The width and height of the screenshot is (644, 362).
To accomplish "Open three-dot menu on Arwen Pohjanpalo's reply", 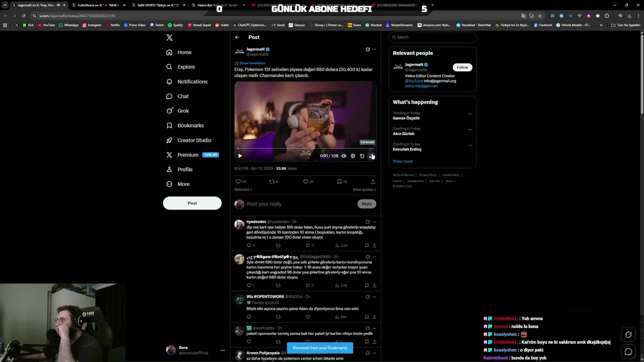I will [x=374, y=353].
